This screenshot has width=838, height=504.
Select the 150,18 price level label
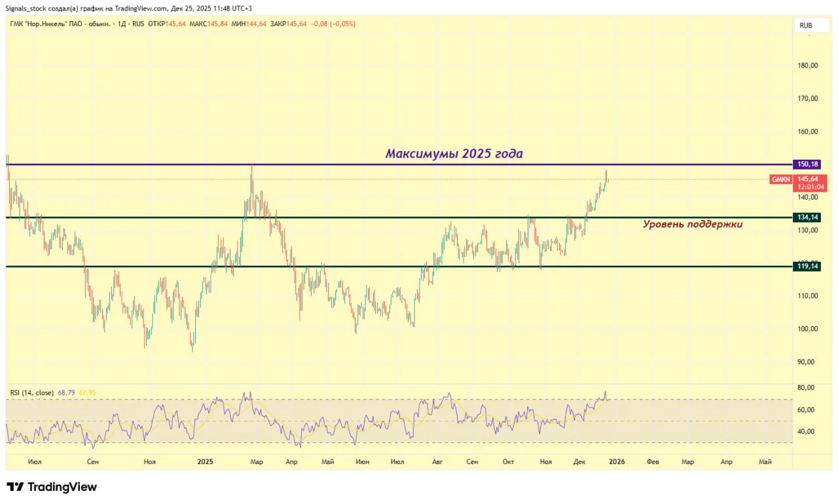coord(807,164)
